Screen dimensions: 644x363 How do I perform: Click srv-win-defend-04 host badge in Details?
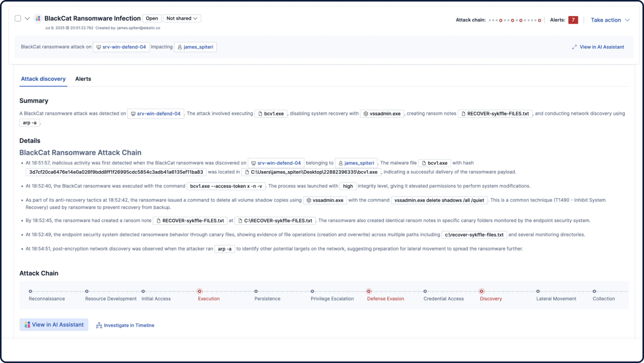click(276, 163)
